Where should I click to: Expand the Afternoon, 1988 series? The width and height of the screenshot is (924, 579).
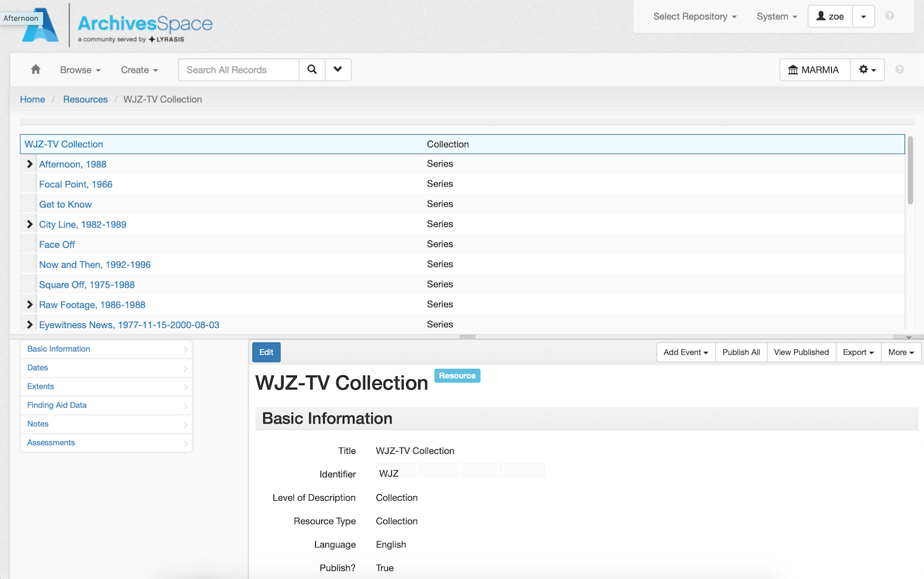click(30, 164)
